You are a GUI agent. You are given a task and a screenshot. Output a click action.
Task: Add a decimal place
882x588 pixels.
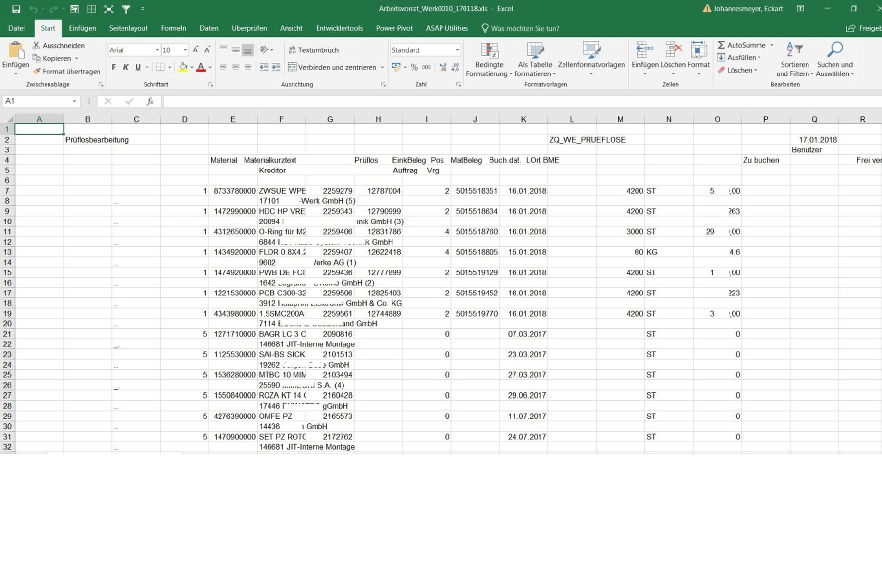point(443,67)
